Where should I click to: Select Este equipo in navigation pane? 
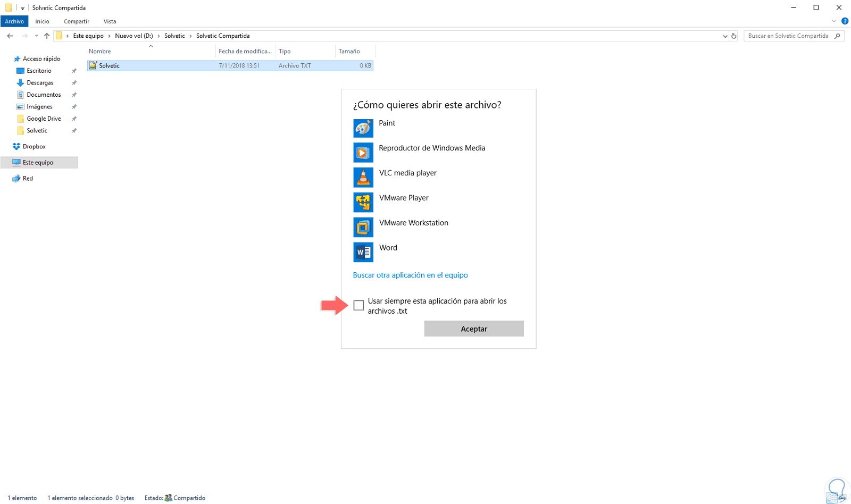39,163
